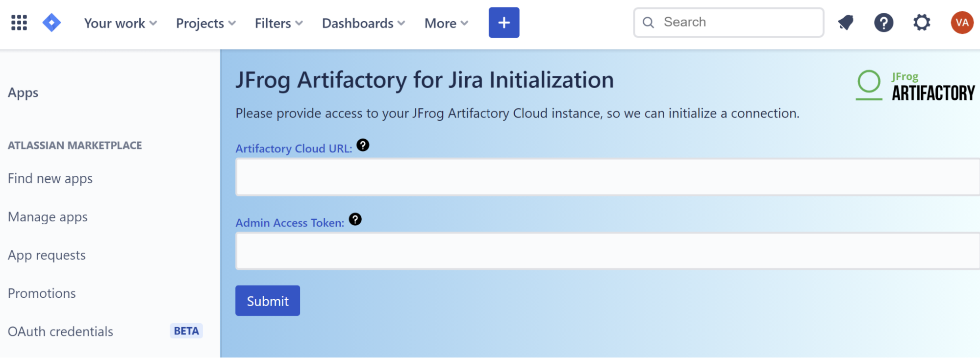Open the app switcher grid icon

19,23
